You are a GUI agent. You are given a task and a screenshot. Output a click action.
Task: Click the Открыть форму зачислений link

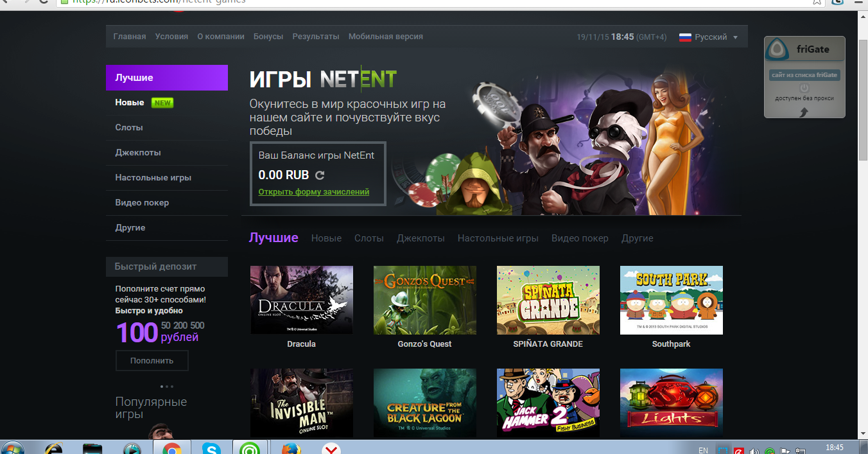click(x=313, y=192)
